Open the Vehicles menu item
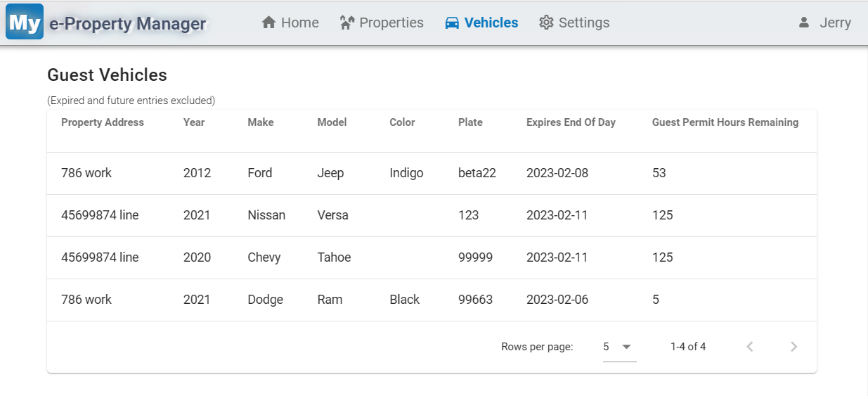The image size is (868, 396). coord(481,23)
